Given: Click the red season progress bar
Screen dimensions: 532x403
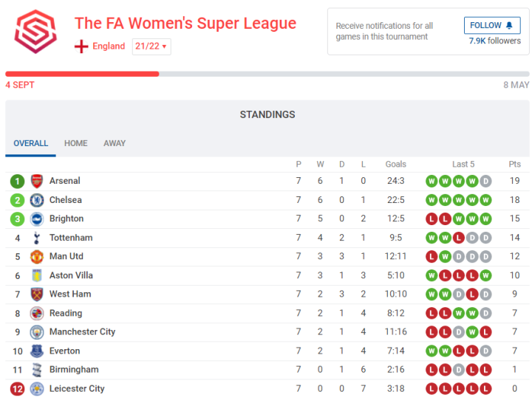Looking at the screenshot, I should point(82,74).
